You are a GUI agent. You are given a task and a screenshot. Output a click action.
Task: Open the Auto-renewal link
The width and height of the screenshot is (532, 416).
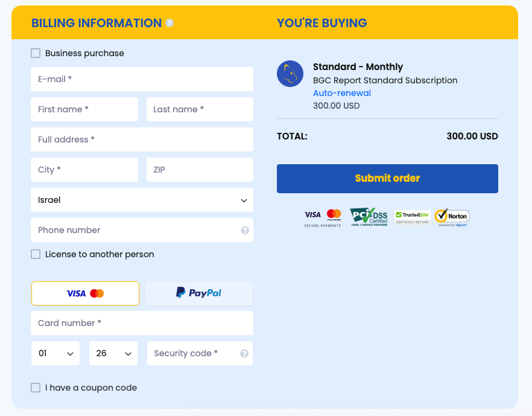pos(342,93)
